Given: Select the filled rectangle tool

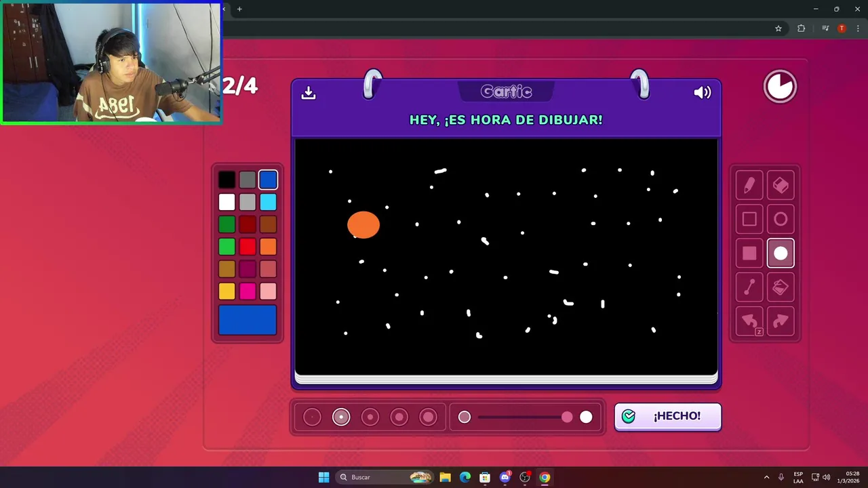Looking at the screenshot, I should 749,253.
